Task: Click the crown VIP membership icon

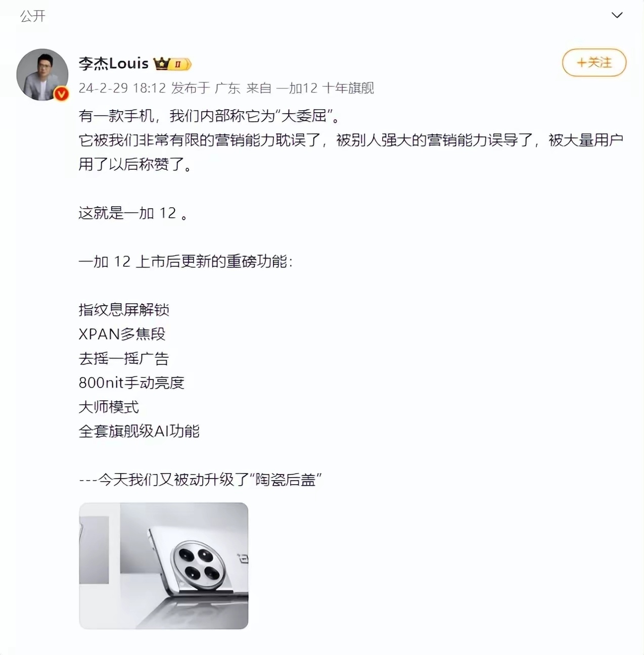Action: click(x=161, y=64)
